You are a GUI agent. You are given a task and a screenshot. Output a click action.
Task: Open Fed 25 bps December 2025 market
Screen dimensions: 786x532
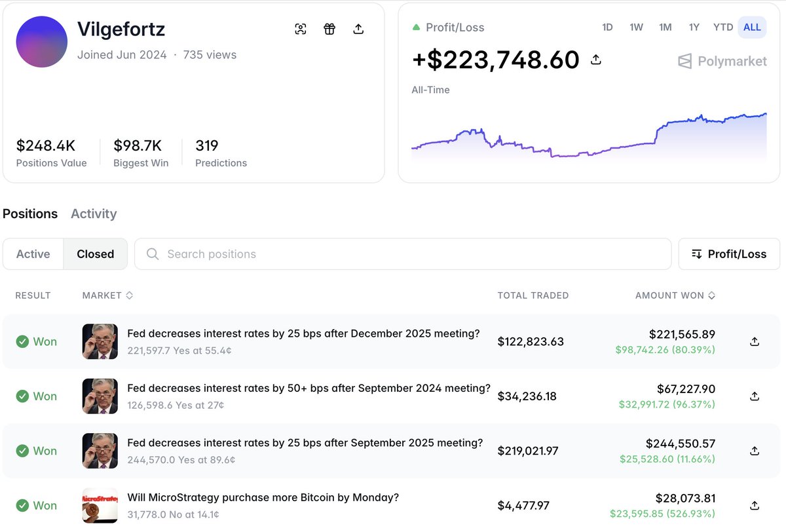(303, 333)
